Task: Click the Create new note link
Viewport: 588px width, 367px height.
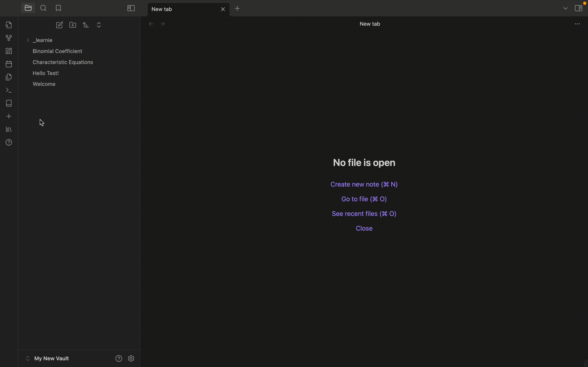Action: click(x=364, y=184)
